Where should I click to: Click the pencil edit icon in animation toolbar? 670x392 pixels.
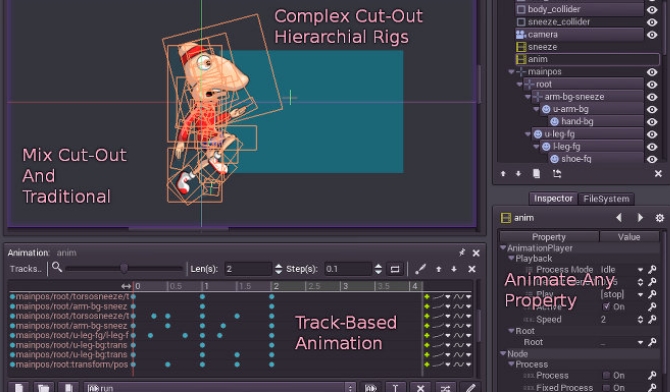[420, 269]
